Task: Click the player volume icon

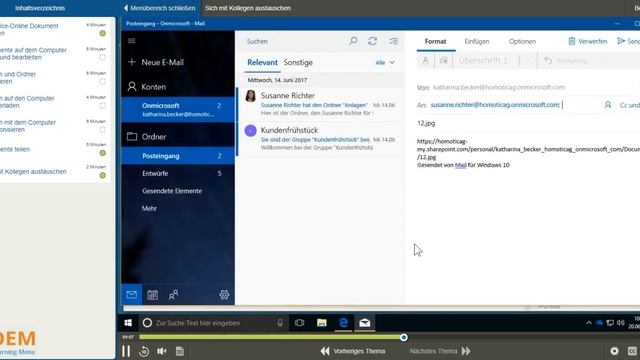Action: (x=162, y=351)
